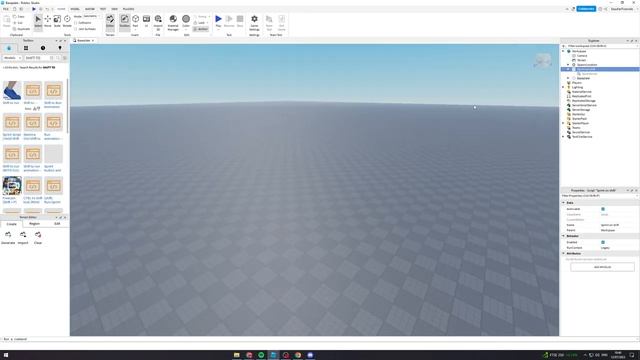Open the Lock dropdown
This screenshot has height=360, width=640.
[x=201, y=23]
